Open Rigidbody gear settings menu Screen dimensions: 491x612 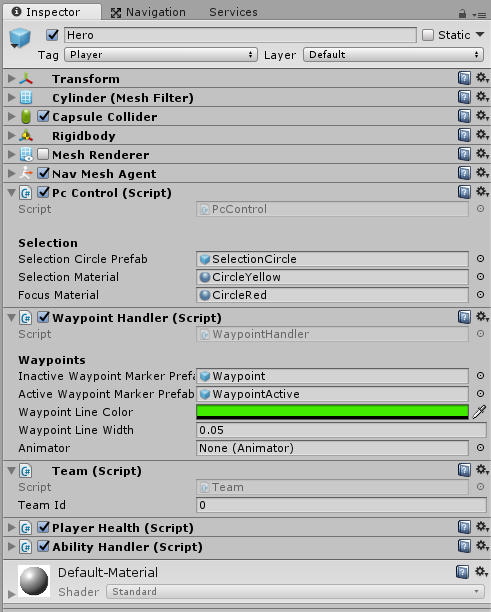[482, 135]
